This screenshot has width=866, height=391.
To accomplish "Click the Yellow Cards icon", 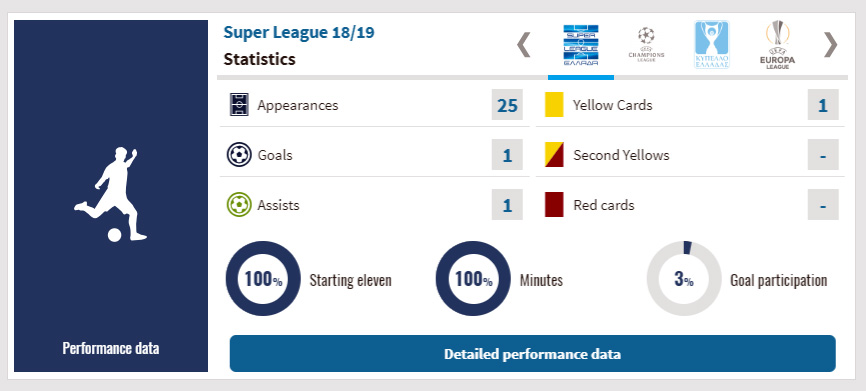I will pyautogui.click(x=554, y=104).
